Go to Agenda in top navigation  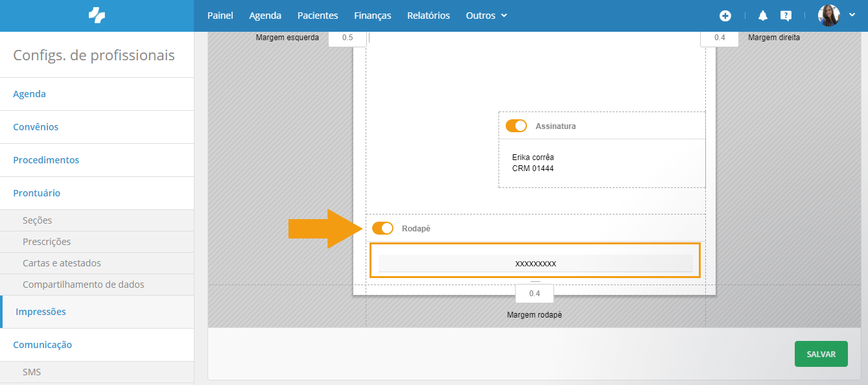(x=265, y=16)
